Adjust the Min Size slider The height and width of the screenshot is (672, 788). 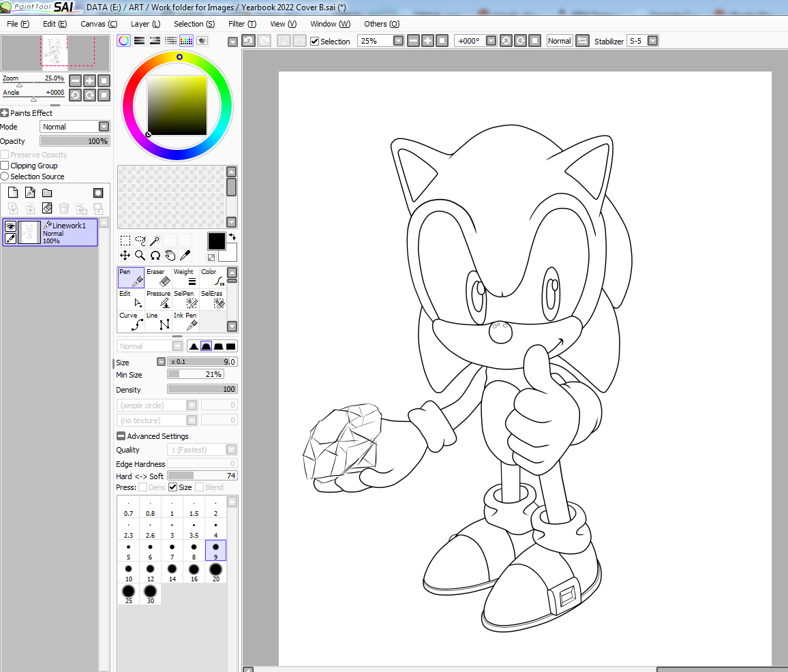(196, 374)
